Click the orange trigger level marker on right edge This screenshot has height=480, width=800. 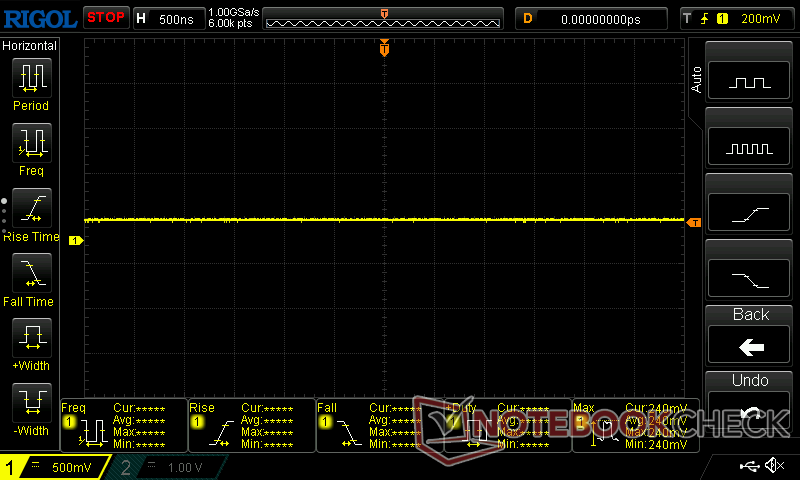tap(693, 222)
